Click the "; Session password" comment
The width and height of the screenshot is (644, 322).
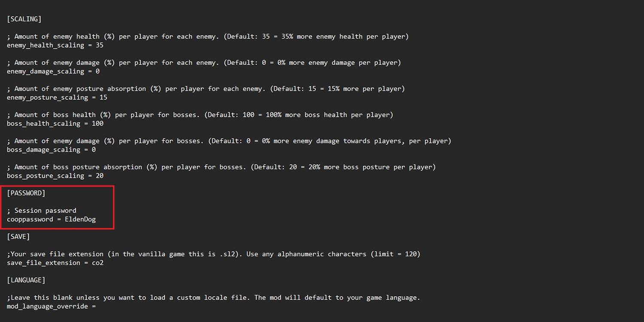pos(42,210)
